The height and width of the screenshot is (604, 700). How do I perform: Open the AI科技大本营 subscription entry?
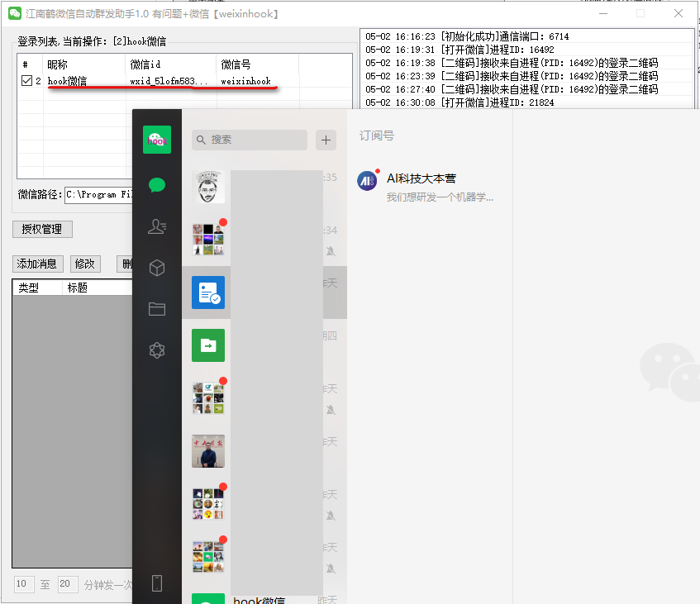coord(430,187)
